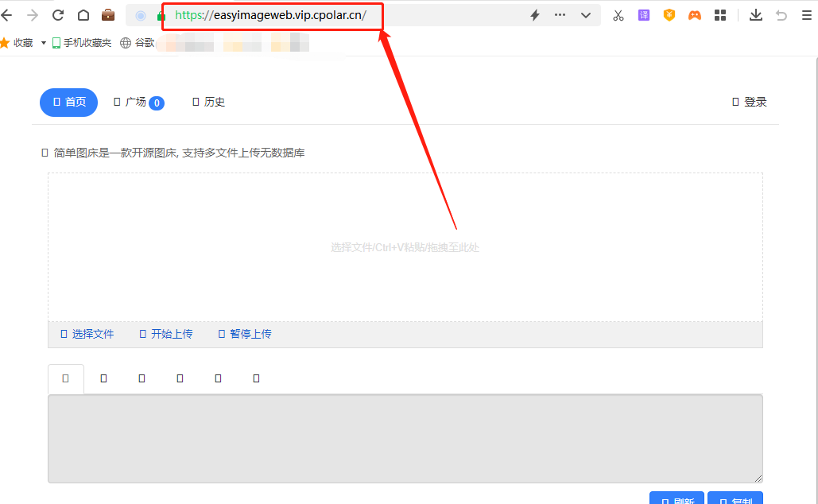Open the 历史 history tab
This screenshot has height=504, width=818.
(x=208, y=102)
